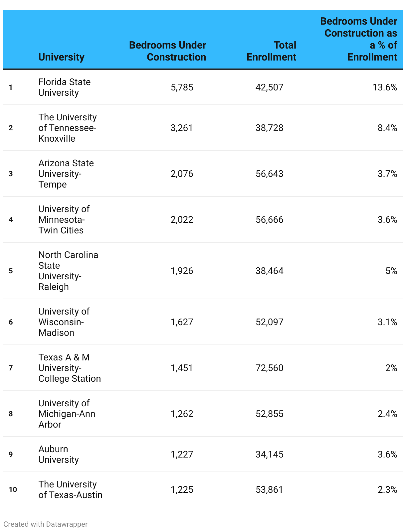Open the Created with Datawrapper link
This screenshot has height=532, width=406.
[x=45, y=524]
